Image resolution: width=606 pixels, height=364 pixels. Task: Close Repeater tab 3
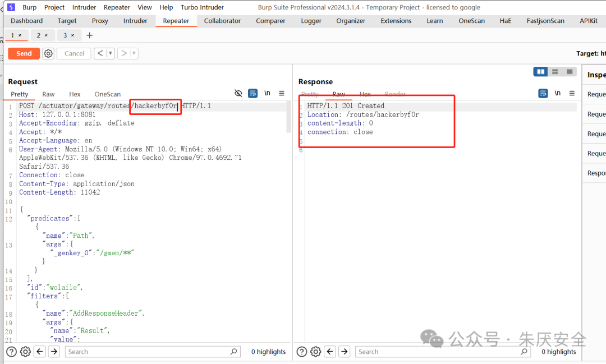click(x=72, y=35)
